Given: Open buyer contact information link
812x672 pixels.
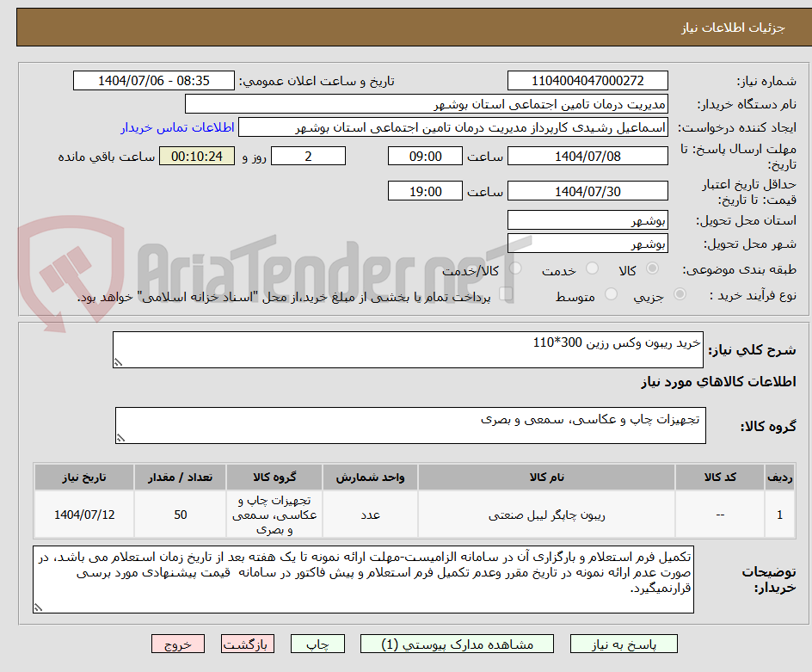Looking at the screenshot, I should (177, 127).
